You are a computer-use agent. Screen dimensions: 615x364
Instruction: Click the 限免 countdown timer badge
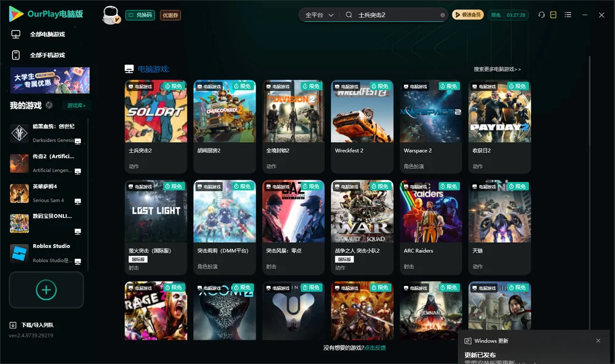point(508,15)
